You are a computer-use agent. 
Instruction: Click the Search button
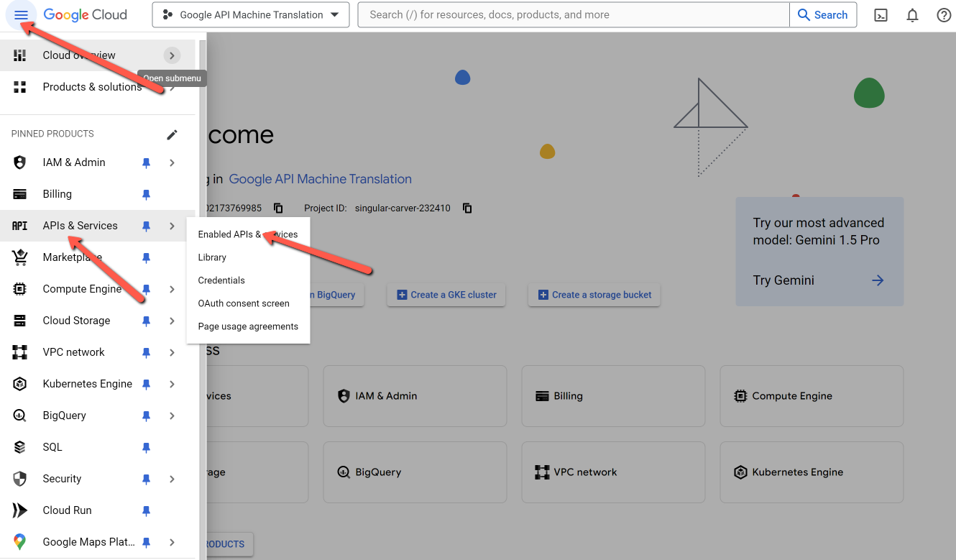pos(823,15)
